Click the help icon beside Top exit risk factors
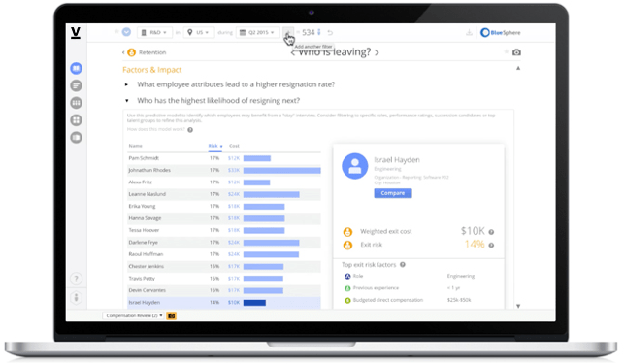 (403, 264)
